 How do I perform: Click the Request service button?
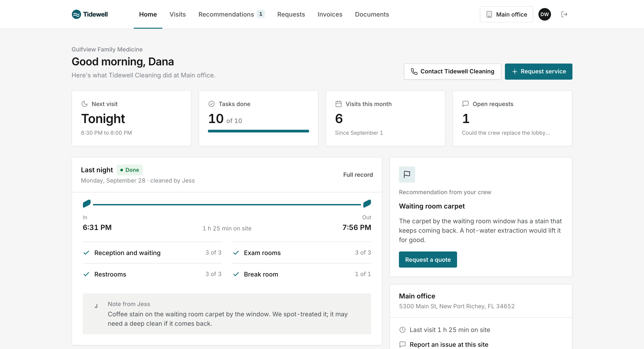pos(538,72)
